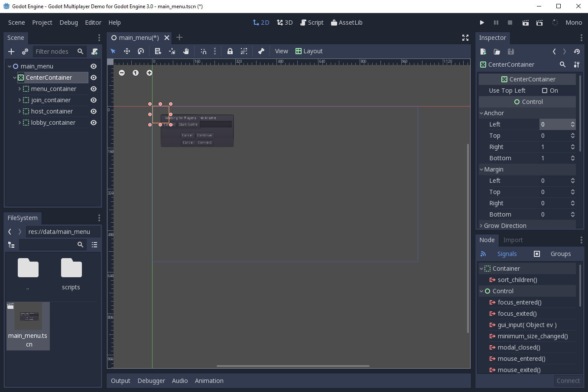This screenshot has width=588, height=392.
Task: Switch to the Import tab
Action: [513, 240]
